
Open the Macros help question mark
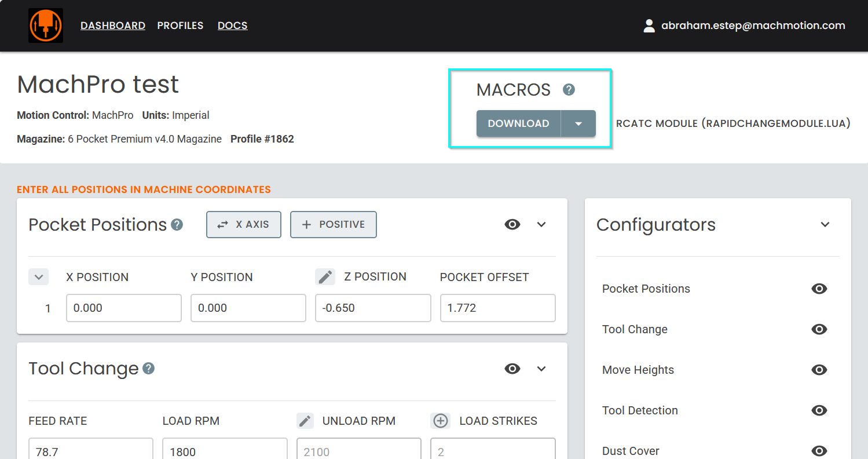[569, 90]
